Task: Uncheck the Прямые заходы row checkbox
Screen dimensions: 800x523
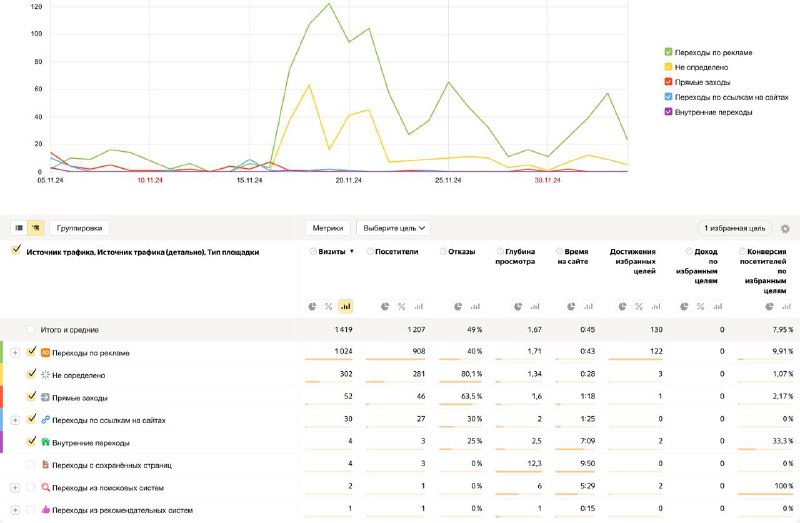Action: 31,397
